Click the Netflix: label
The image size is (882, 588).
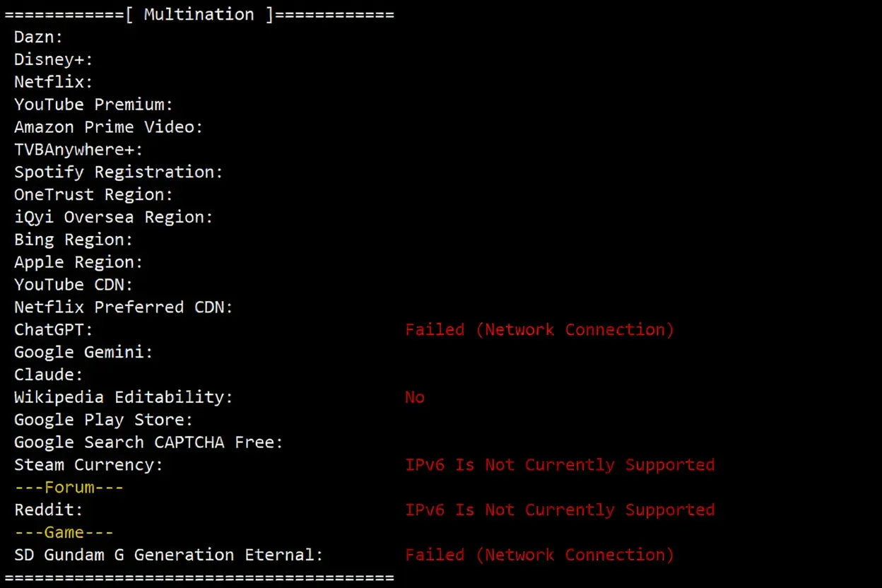(53, 82)
